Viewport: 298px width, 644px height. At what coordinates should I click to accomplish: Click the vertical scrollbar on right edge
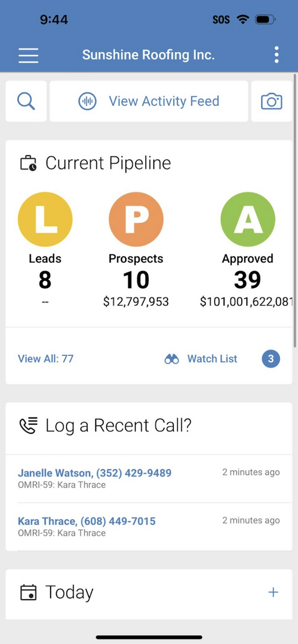[295, 205]
